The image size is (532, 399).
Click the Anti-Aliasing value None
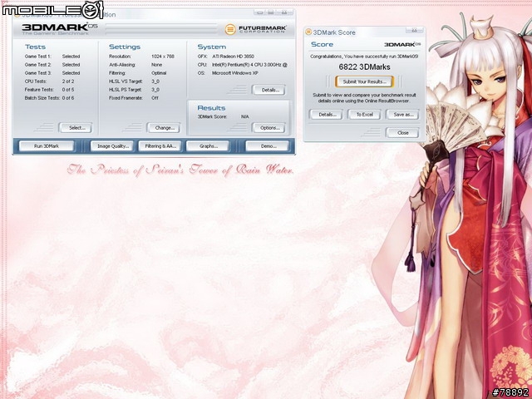(156, 65)
